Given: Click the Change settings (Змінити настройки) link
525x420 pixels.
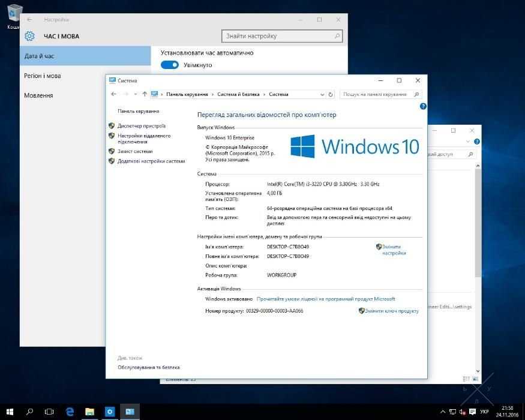Looking at the screenshot, I should point(394,250).
